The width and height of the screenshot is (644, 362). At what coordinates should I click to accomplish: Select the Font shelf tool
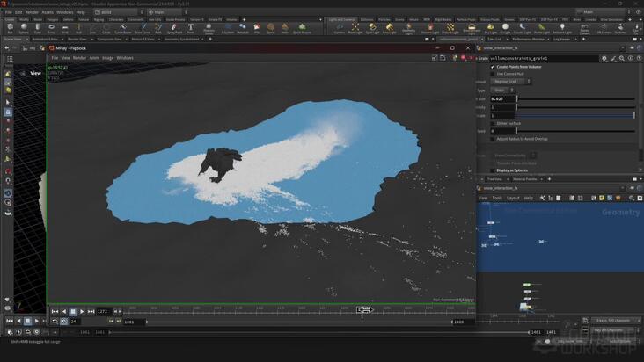point(191,28)
